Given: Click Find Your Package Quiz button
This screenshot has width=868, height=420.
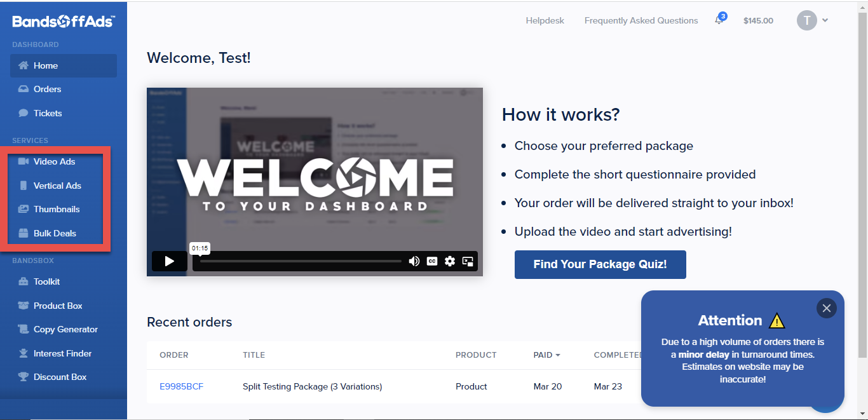Looking at the screenshot, I should coord(600,264).
